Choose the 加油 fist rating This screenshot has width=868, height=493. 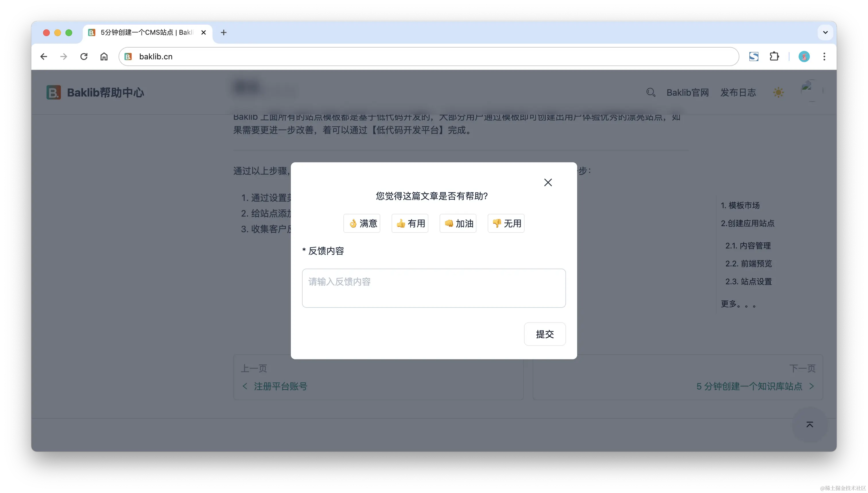tap(458, 223)
